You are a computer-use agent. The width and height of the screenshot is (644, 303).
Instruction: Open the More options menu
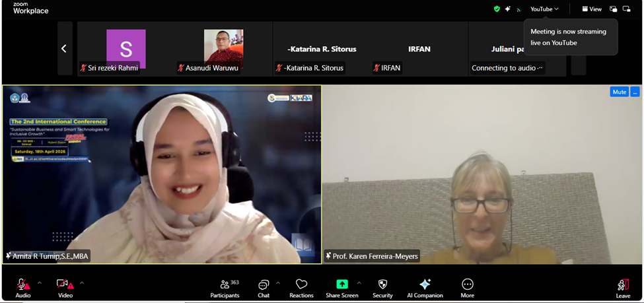[468, 288]
